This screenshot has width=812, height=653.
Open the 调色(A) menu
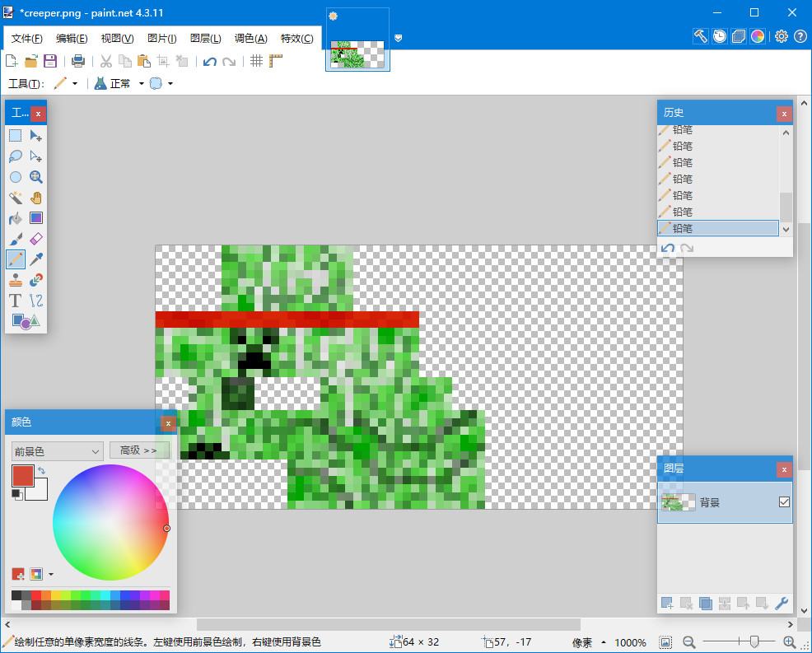(250, 39)
